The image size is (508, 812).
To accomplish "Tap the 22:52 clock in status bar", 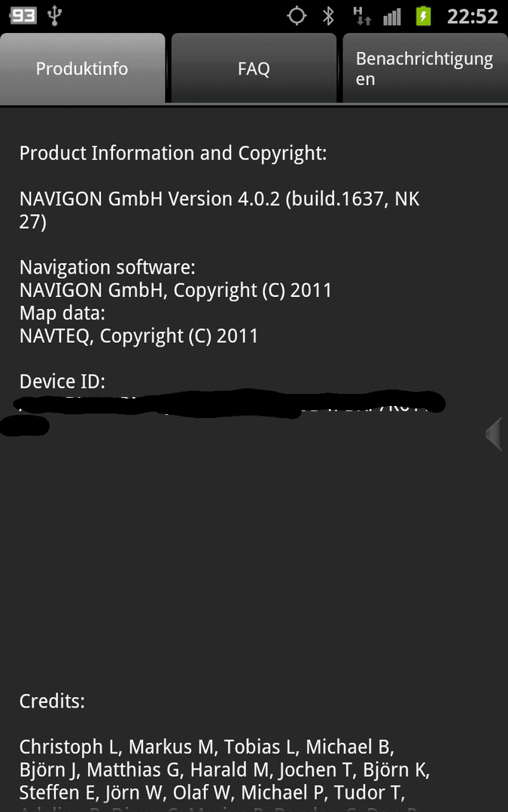I will pos(472,17).
